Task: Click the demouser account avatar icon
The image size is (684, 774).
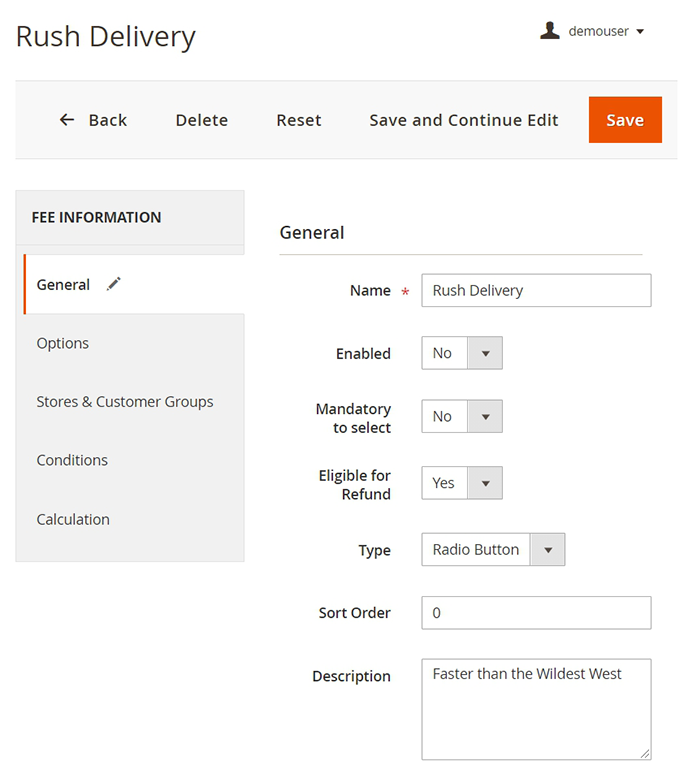Action: [549, 31]
